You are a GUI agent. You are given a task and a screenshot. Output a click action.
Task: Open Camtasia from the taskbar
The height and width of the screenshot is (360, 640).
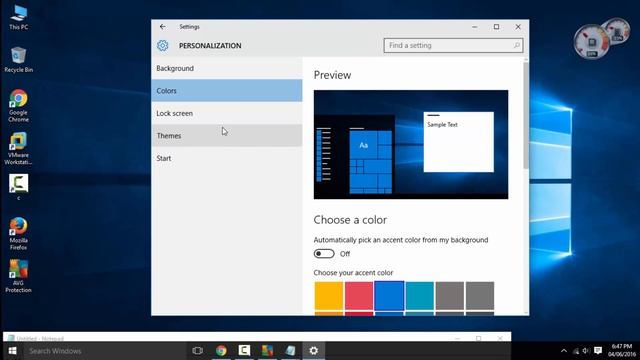(x=244, y=351)
